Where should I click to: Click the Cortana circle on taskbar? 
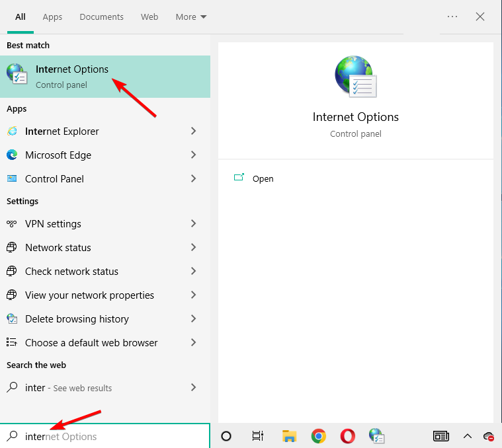226,436
